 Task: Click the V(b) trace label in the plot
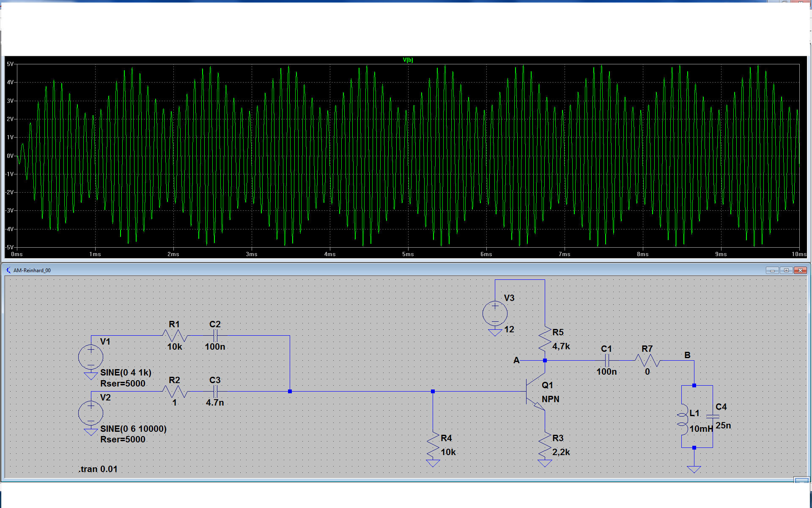(x=408, y=60)
